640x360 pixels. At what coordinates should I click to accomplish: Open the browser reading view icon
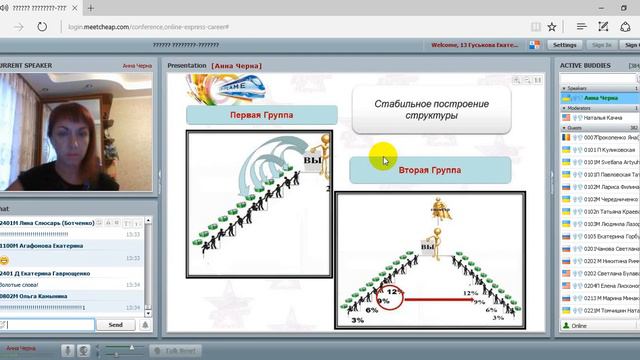(536, 27)
